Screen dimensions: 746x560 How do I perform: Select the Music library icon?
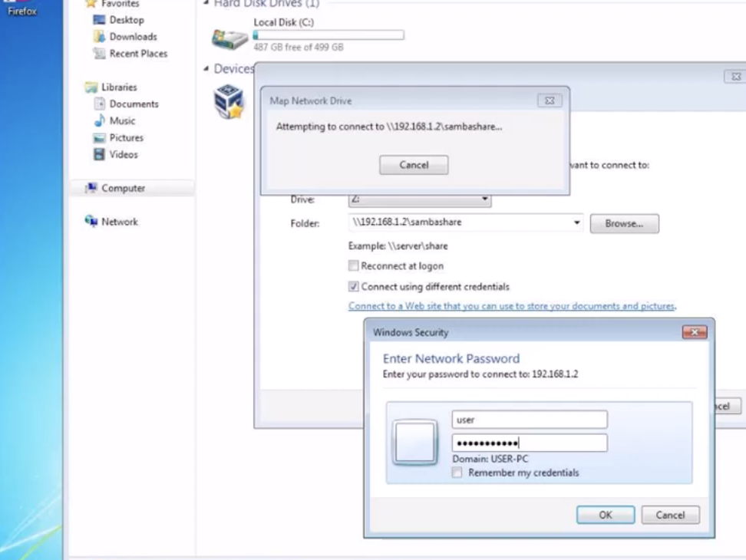click(x=99, y=121)
